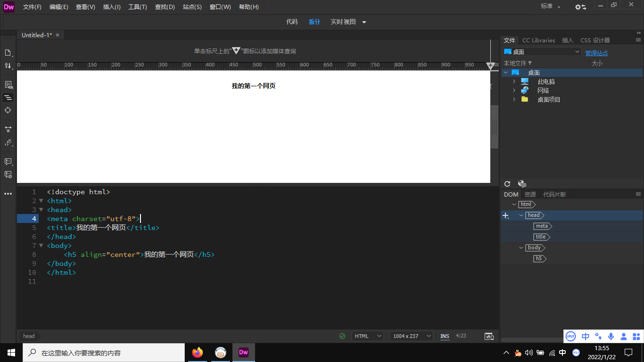Switch to CC Libraries tab
This screenshot has width=644, height=362.
click(538, 41)
